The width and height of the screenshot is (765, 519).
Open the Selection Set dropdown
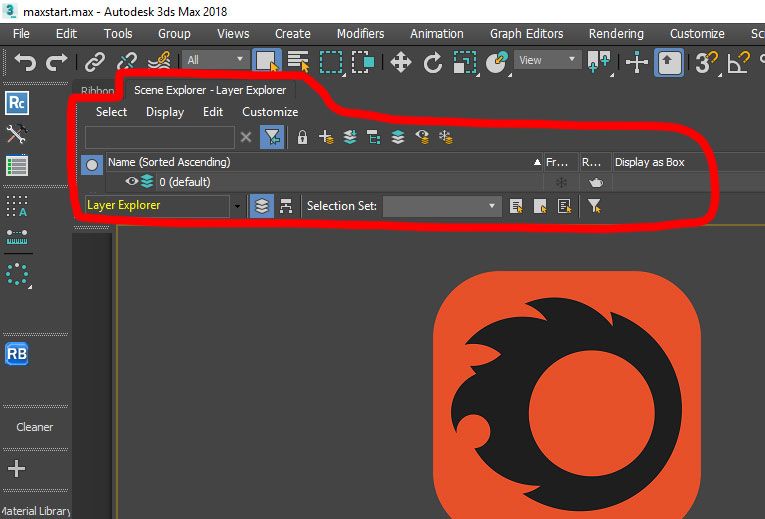click(442, 206)
